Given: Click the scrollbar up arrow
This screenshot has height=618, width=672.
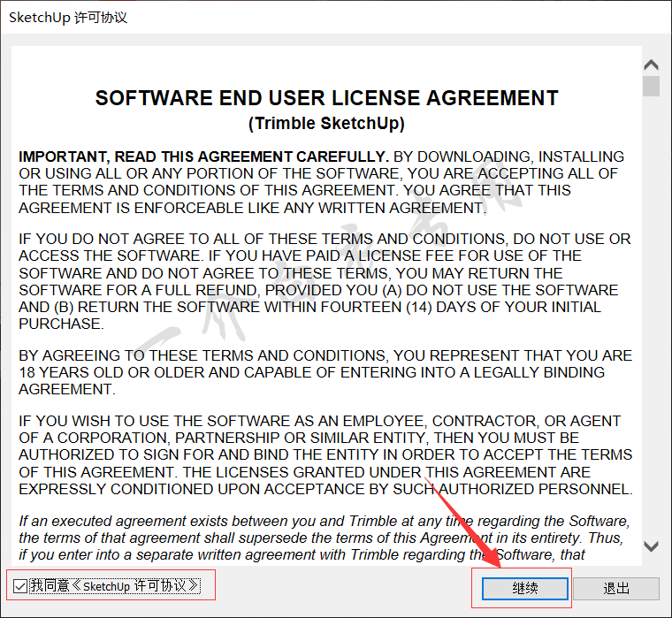Looking at the screenshot, I should [651, 65].
